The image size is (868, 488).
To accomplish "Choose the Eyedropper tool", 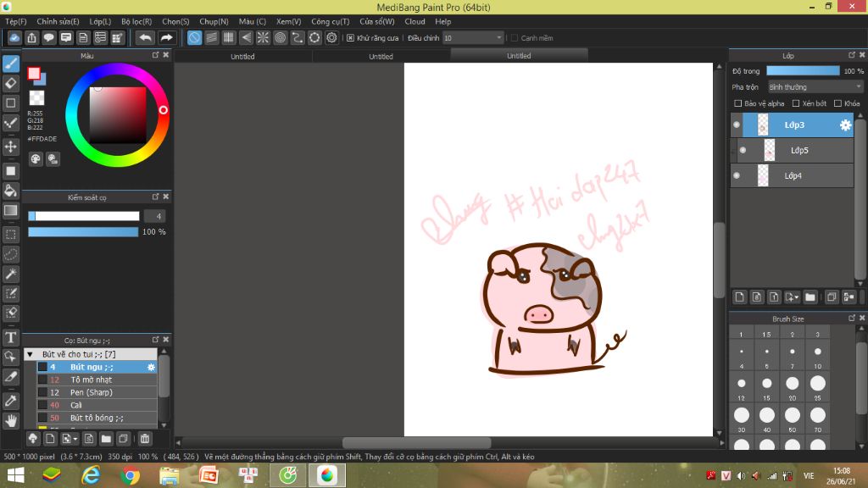I will pos(11,401).
